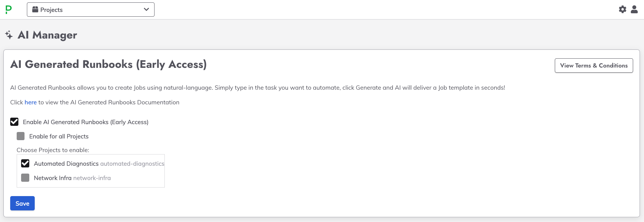Image resolution: width=644 pixels, height=222 pixels.
Task: Select the Projects menu item
Action: (x=51, y=10)
